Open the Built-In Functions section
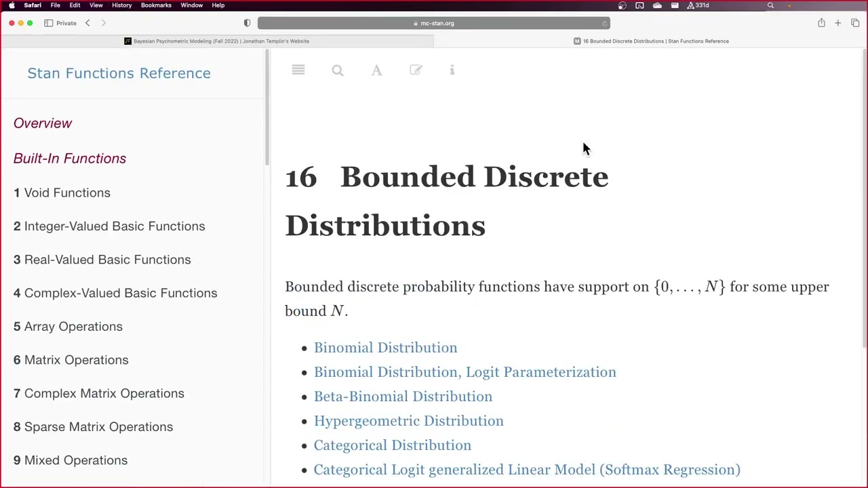Image resolution: width=868 pixels, height=488 pixels. [70, 159]
